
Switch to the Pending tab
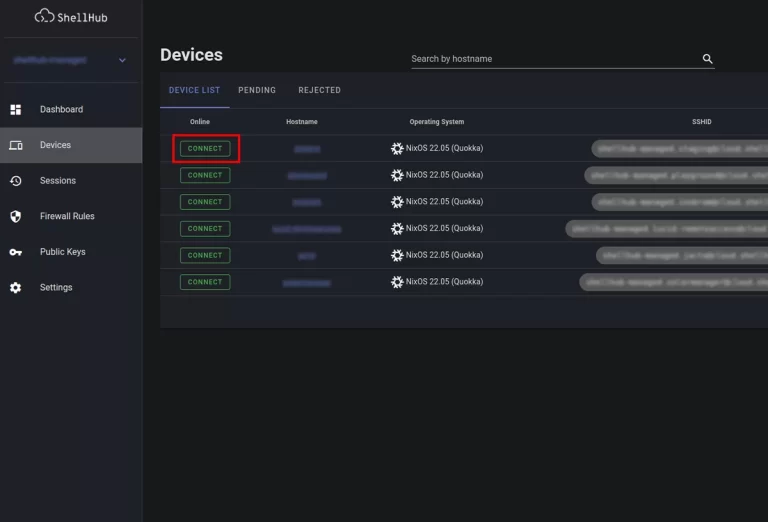(257, 90)
